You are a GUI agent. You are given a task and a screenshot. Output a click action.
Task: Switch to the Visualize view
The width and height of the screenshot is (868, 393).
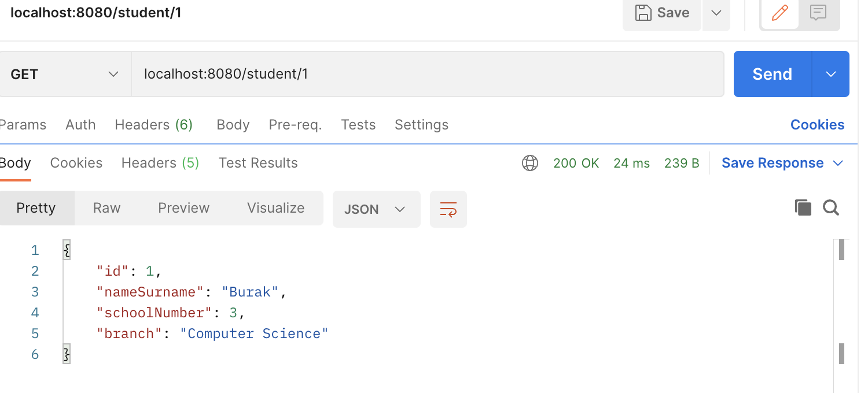275,208
